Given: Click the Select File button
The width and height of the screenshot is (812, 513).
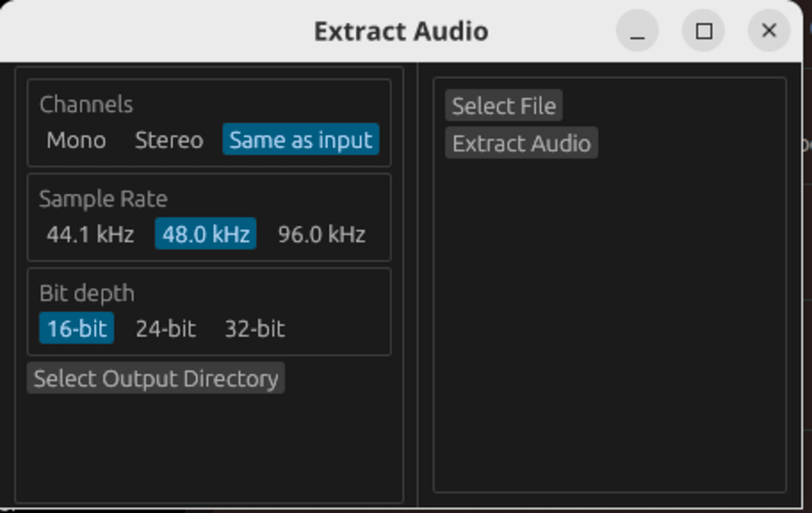Looking at the screenshot, I should pyautogui.click(x=503, y=106).
